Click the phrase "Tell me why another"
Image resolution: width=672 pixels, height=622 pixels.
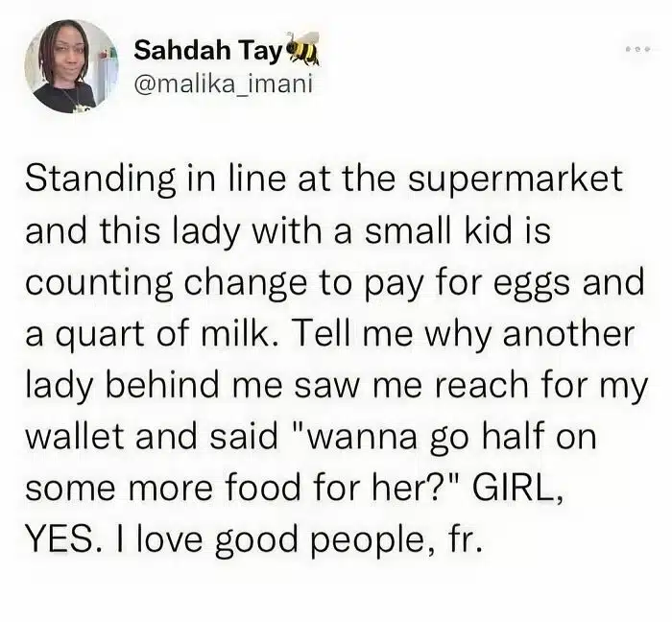(x=464, y=335)
